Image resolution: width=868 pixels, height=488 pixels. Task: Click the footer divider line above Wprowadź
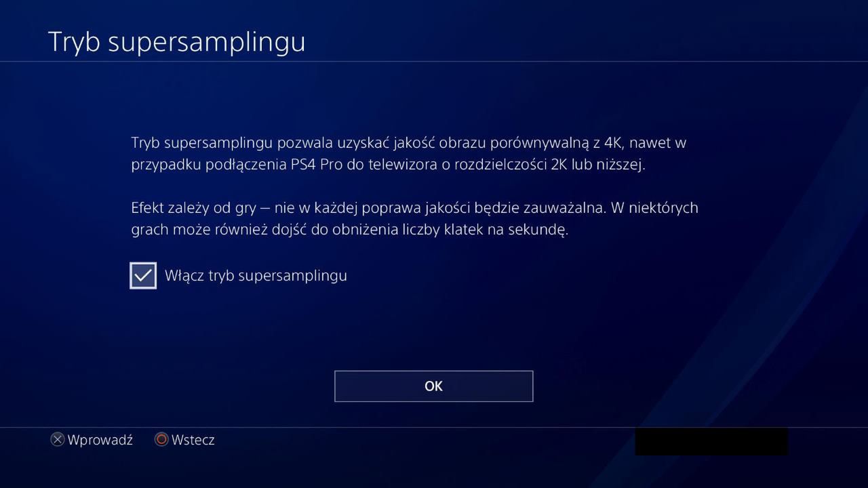click(434, 428)
